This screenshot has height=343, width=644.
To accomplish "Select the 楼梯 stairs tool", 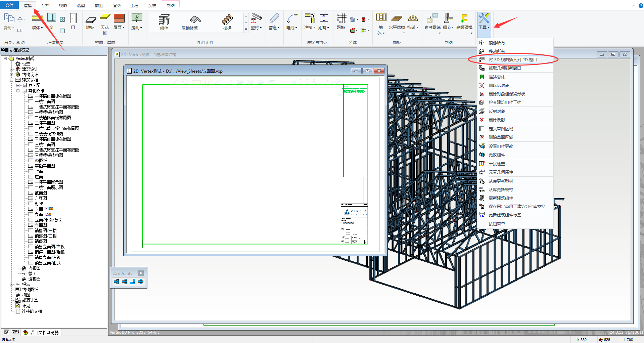I will pos(227,22).
